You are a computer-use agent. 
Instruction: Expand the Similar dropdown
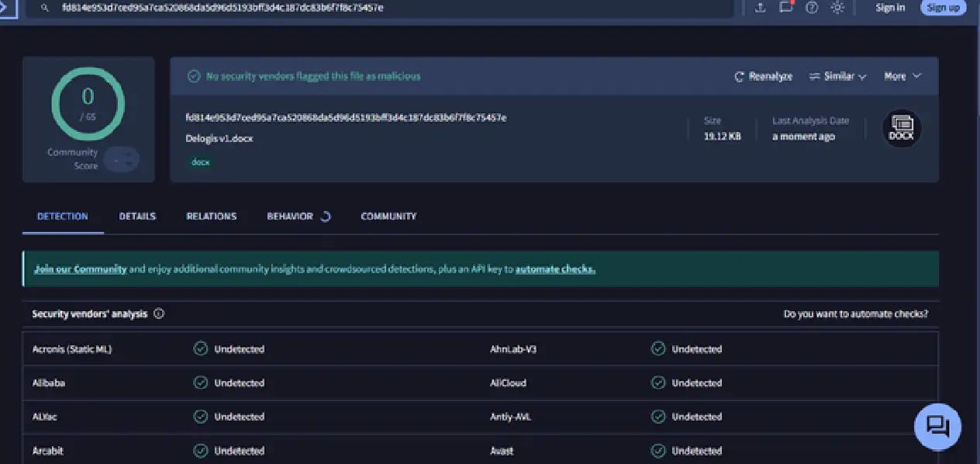click(837, 76)
